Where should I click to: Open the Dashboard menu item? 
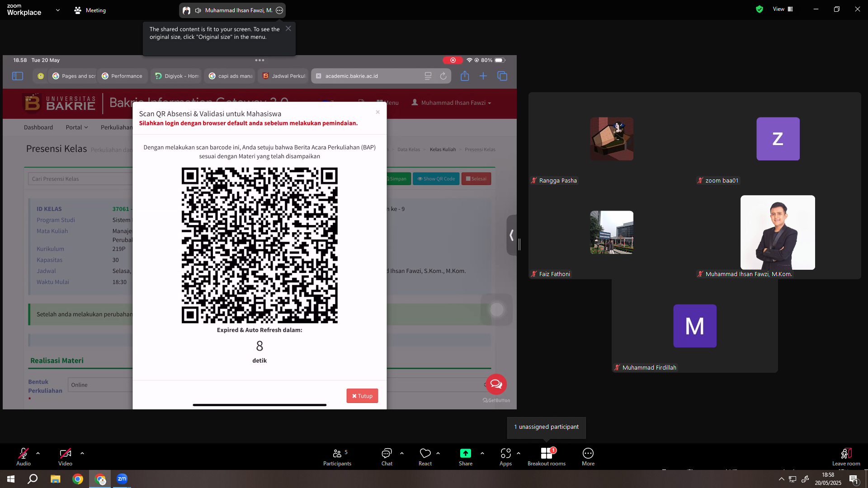[38, 127]
